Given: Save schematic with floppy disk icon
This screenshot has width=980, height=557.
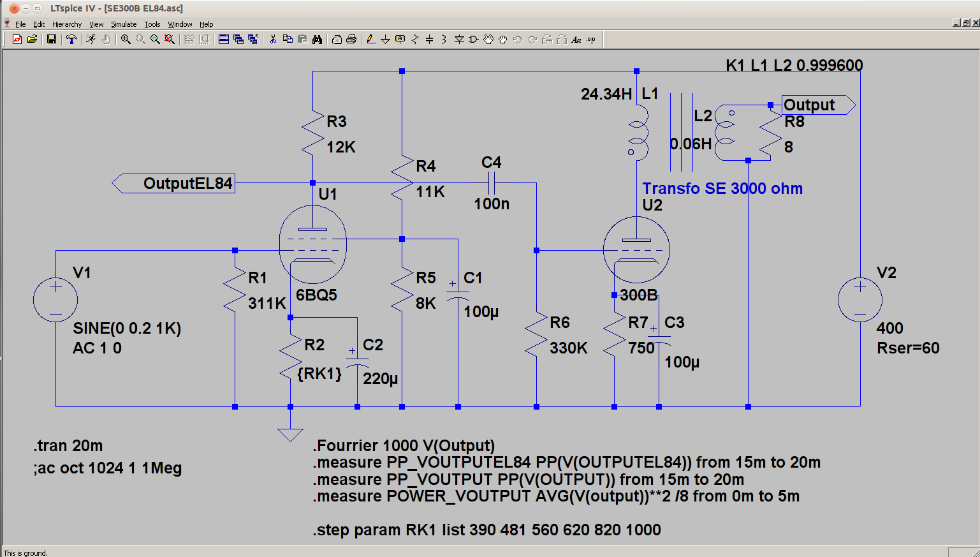Looking at the screenshot, I should pyautogui.click(x=52, y=40).
